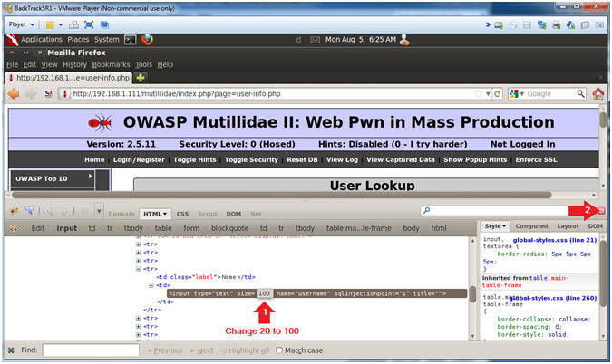This screenshot has width=612, height=364.
Task: Click the BackTrack dragon logo icon
Action: 12,39
